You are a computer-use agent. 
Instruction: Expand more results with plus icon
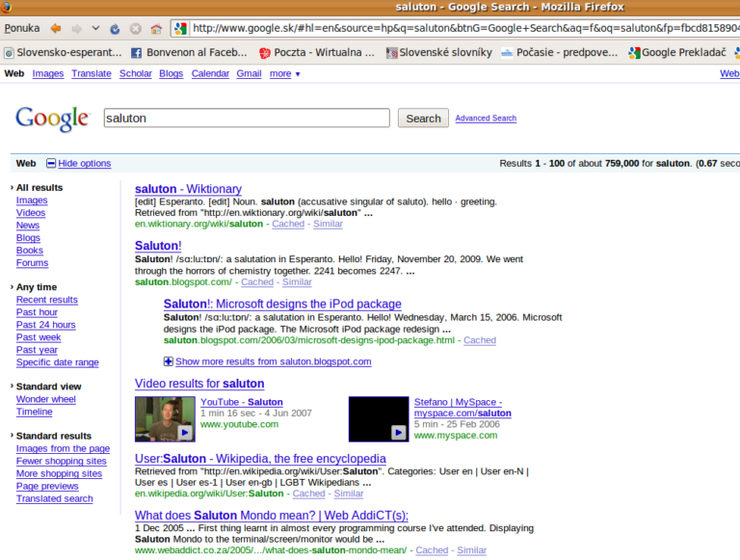[x=168, y=361]
